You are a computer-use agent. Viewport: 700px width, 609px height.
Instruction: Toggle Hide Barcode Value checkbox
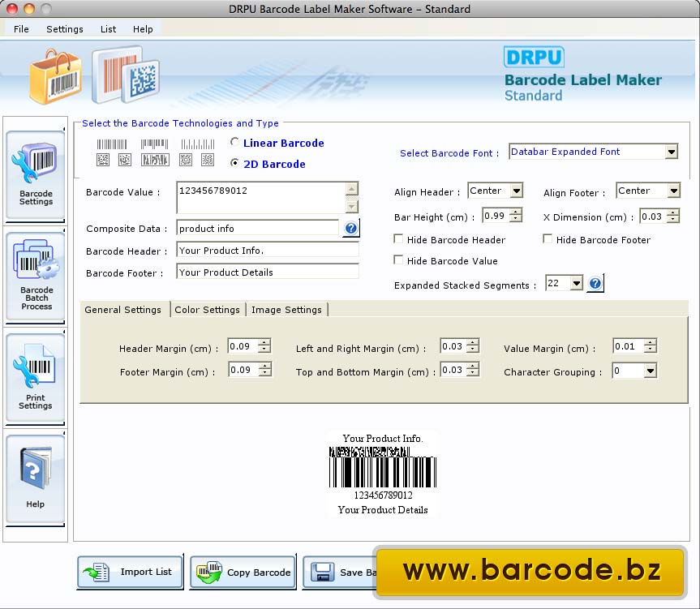click(398, 260)
